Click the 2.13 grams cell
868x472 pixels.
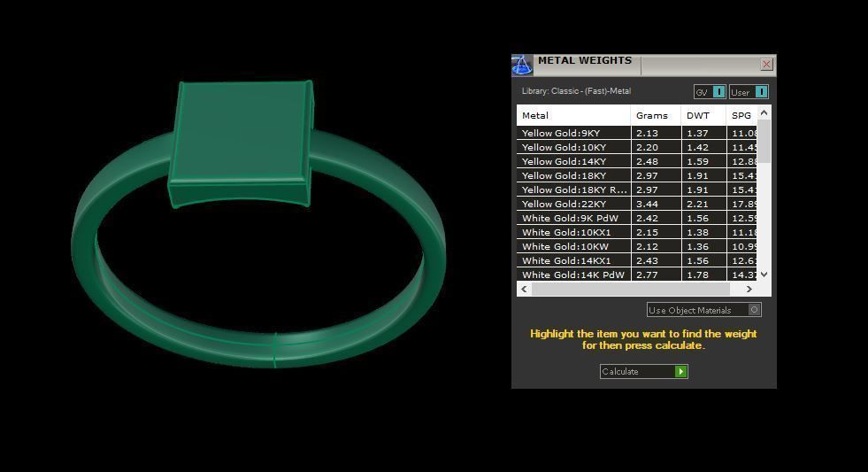(656, 133)
